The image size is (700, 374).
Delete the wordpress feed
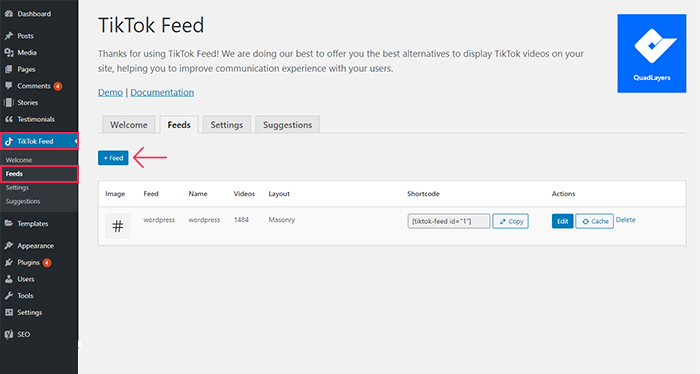coord(626,220)
